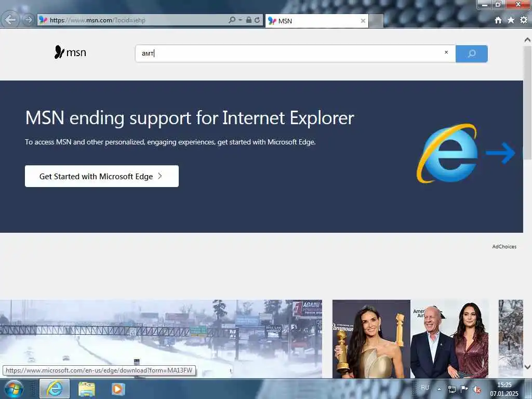This screenshot has height=399, width=532.
Task: Open the Tools gear icon
Action: point(524,20)
